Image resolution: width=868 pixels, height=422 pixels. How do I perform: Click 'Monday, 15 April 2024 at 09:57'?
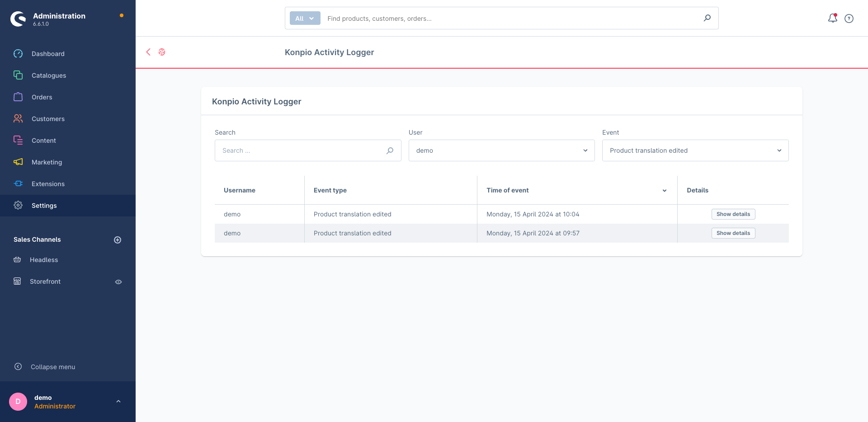tap(533, 233)
